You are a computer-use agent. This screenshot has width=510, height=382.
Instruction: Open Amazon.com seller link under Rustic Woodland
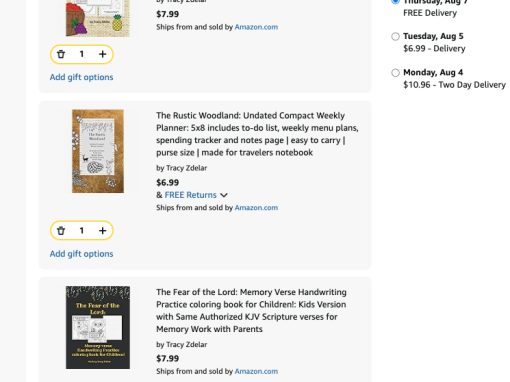pos(256,208)
